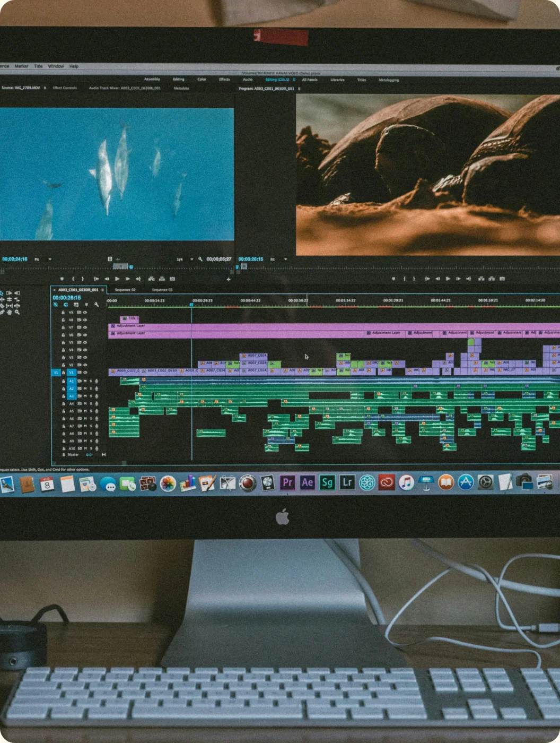Select the Ripple Edit tool
Viewport: 560px width, 743px height.
click(x=2, y=299)
